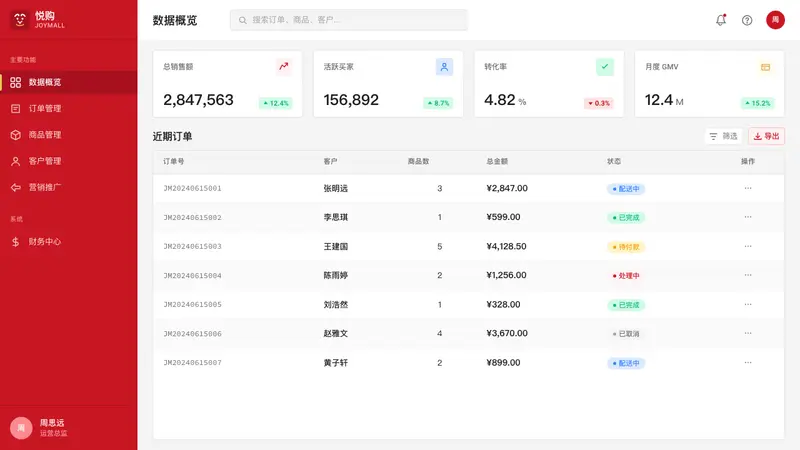Select order number JM20240615005

point(192,305)
